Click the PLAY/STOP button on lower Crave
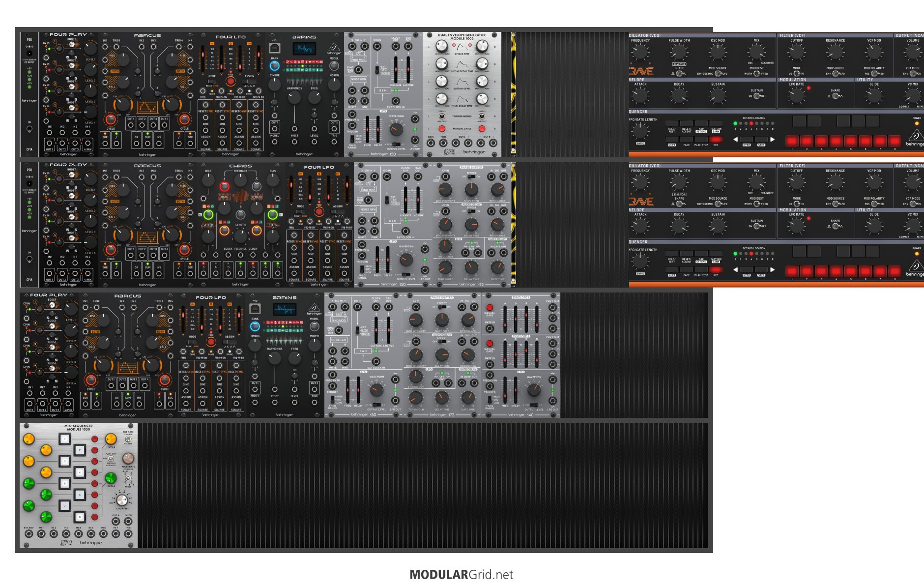The width and height of the screenshot is (924, 585). [701, 269]
